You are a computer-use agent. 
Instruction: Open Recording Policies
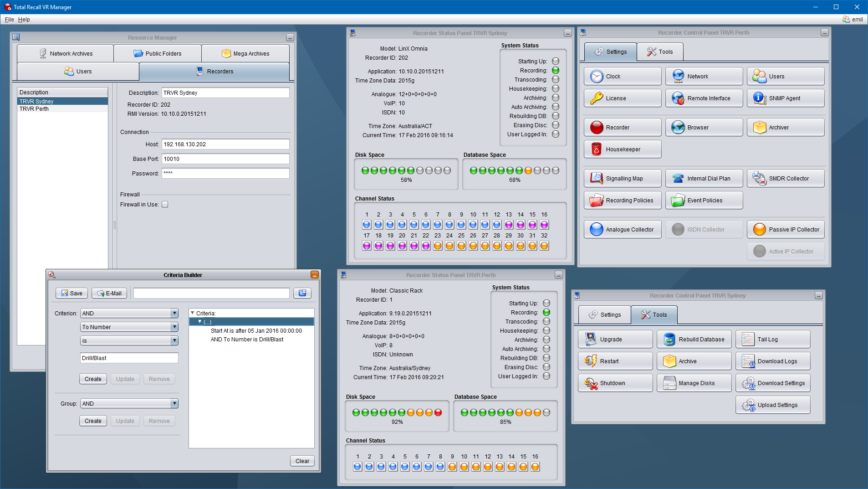[x=622, y=201]
